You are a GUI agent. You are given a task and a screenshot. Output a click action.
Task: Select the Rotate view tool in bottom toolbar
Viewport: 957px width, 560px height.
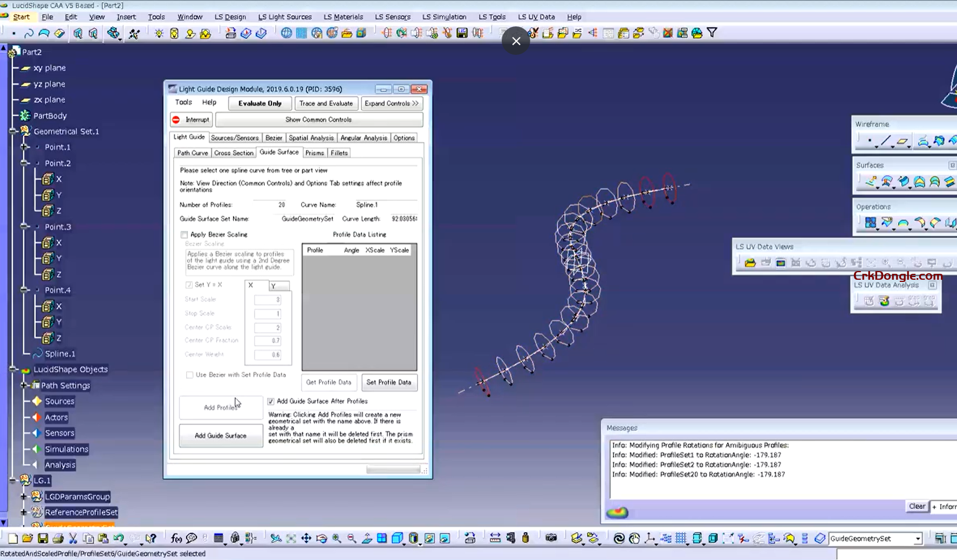[x=322, y=538]
